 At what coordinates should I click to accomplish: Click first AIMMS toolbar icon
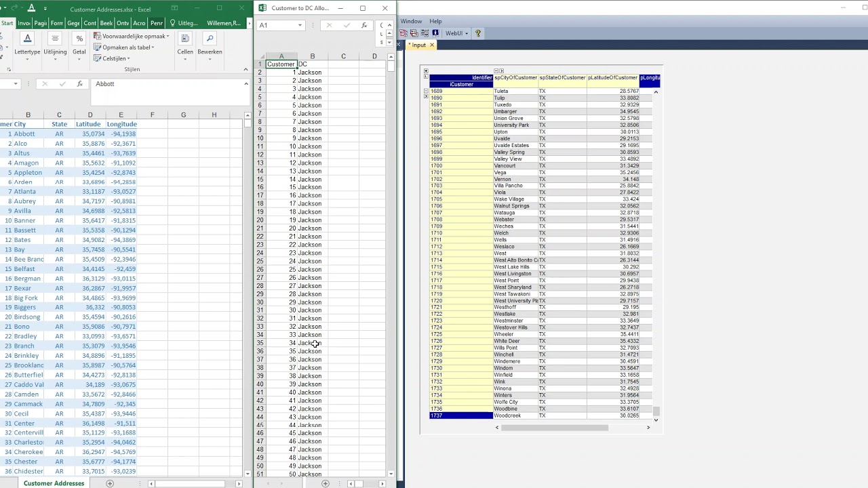(x=403, y=33)
